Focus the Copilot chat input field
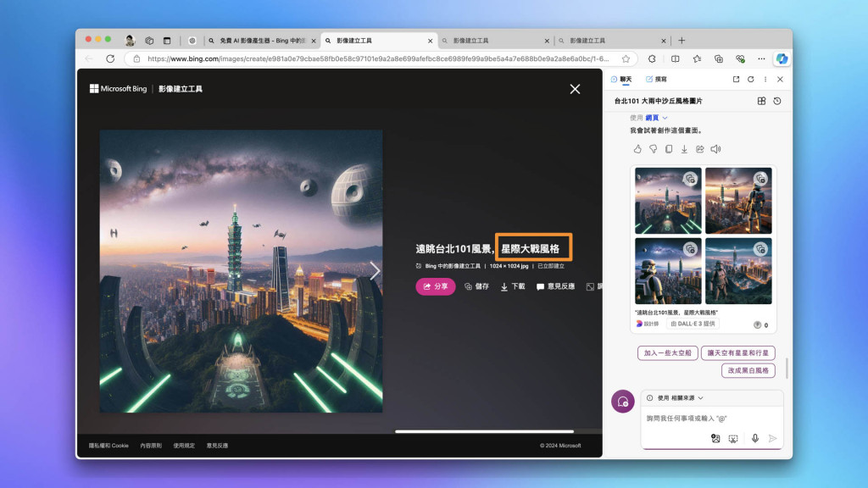The image size is (868, 488). (711, 419)
